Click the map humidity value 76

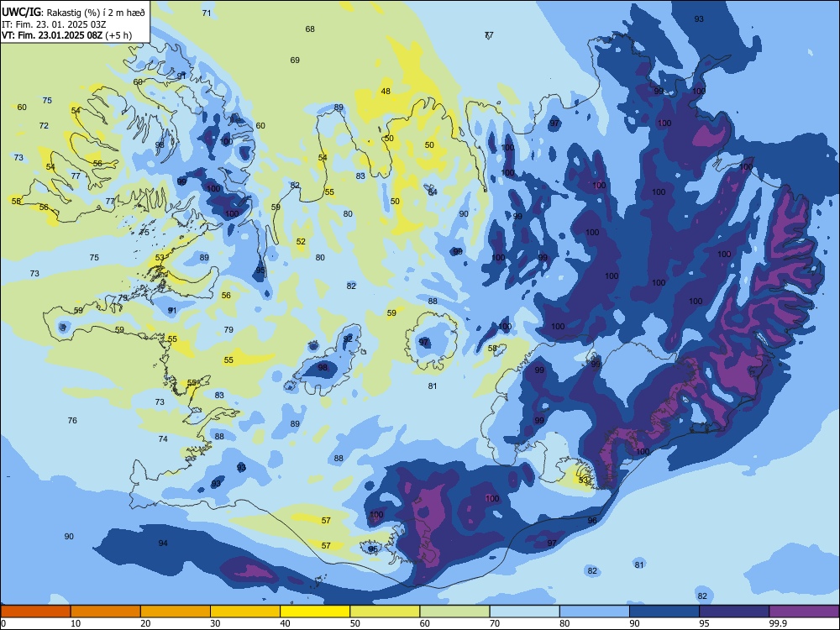[72, 421]
